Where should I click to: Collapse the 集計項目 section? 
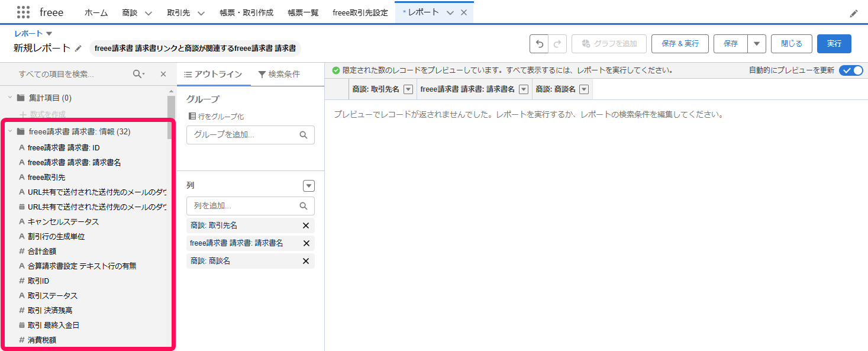click(x=10, y=98)
